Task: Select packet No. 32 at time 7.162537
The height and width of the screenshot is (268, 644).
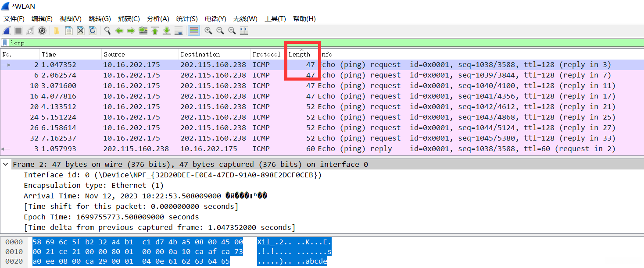Action: (x=322, y=138)
